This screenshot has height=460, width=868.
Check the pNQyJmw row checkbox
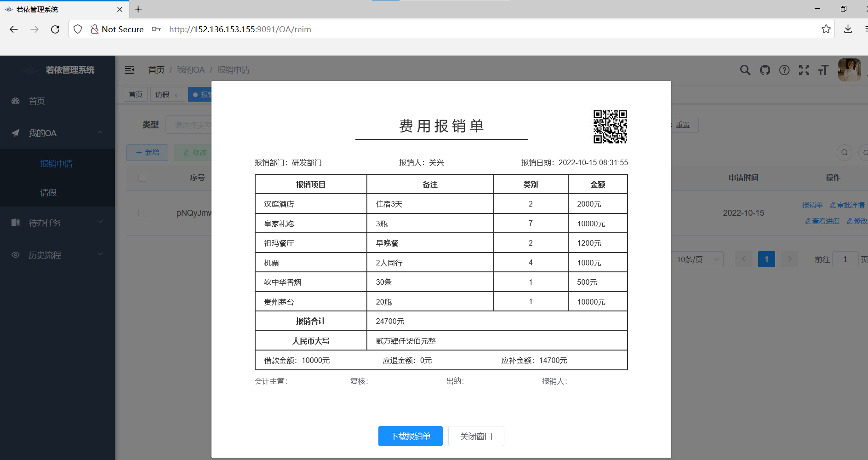(143, 213)
